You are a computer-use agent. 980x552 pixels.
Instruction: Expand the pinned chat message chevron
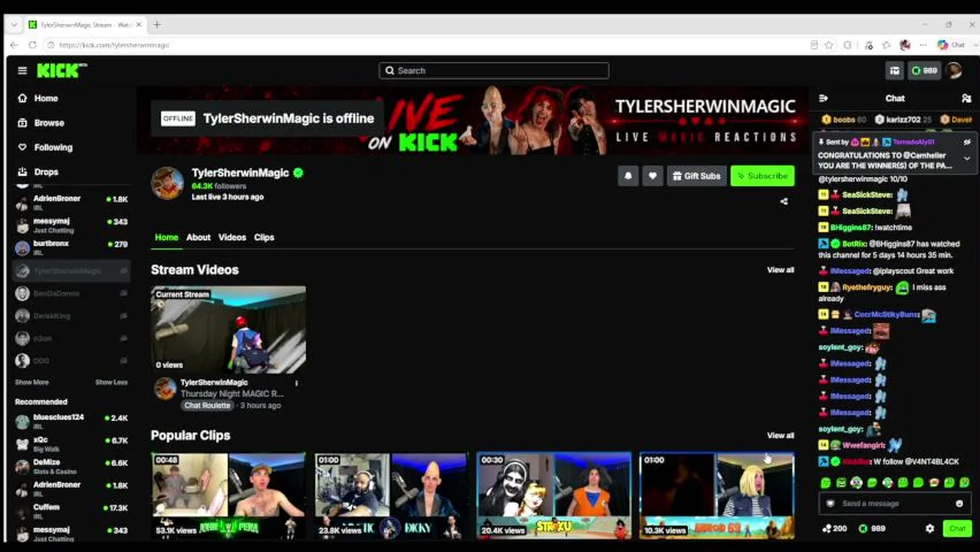point(967,159)
